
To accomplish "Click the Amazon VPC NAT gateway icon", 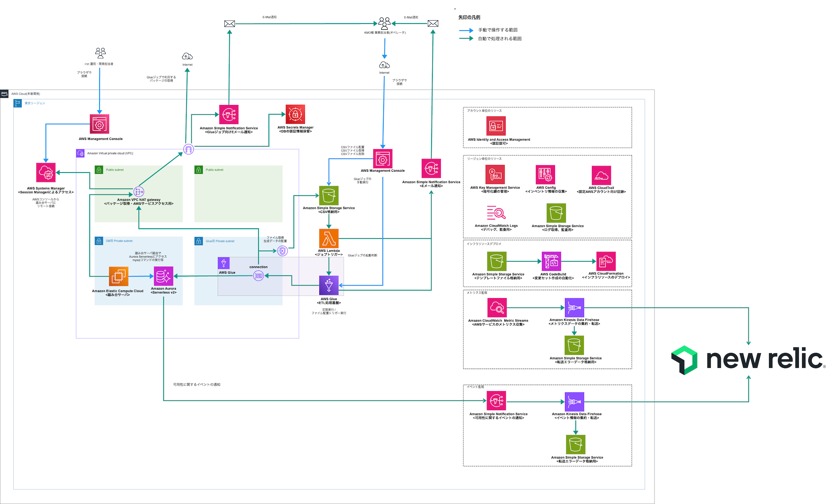I will click(139, 192).
